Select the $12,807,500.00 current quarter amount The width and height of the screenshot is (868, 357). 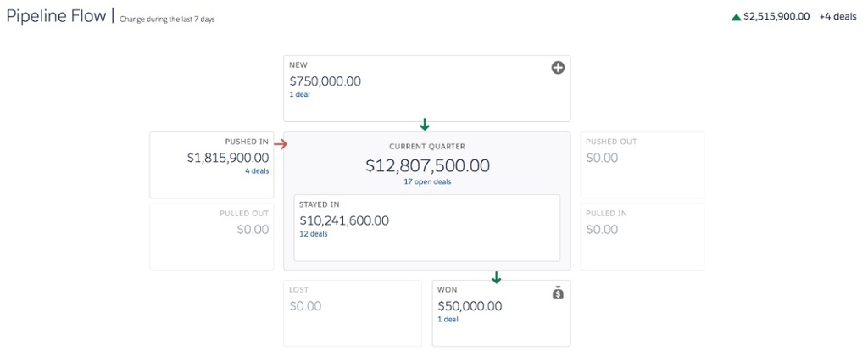pos(427,166)
